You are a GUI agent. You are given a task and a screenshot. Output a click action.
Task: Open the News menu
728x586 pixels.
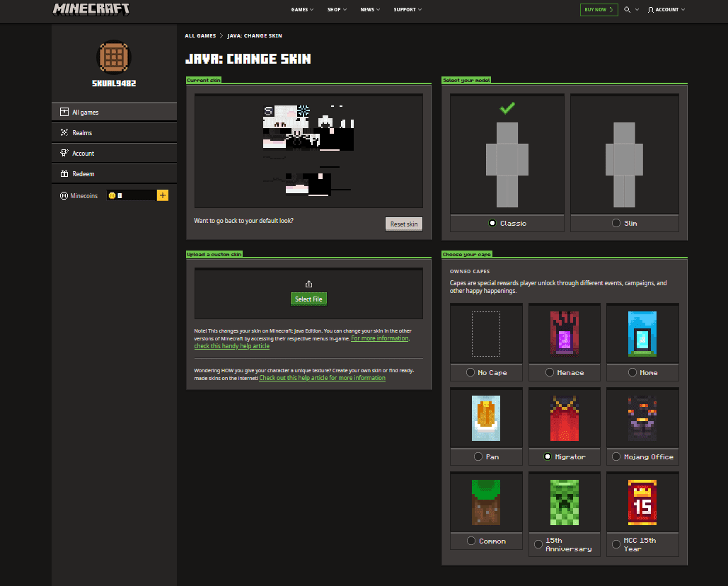pos(369,10)
